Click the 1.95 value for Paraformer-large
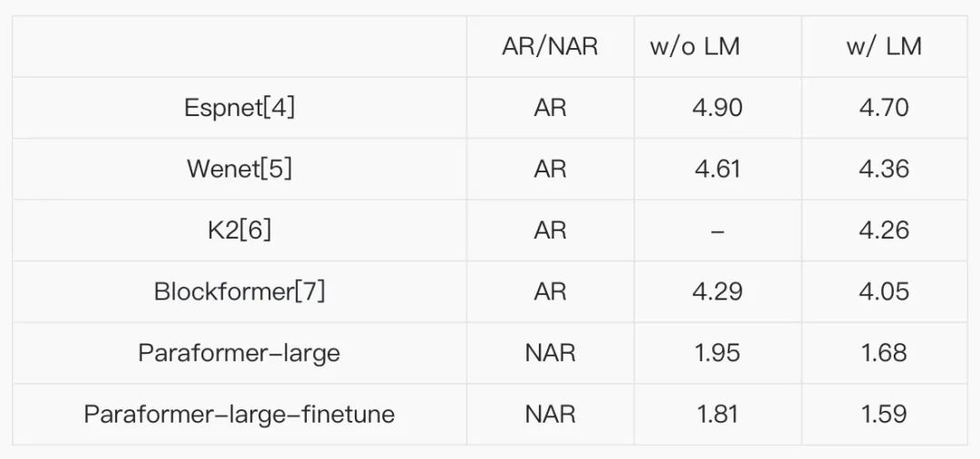 click(x=718, y=353)
